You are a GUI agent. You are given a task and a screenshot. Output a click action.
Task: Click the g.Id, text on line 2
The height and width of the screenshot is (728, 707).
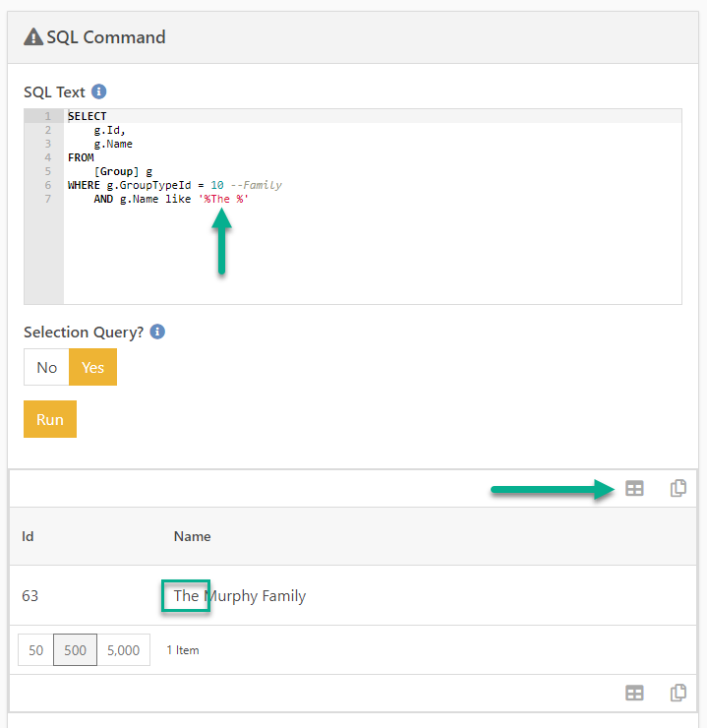109,130
